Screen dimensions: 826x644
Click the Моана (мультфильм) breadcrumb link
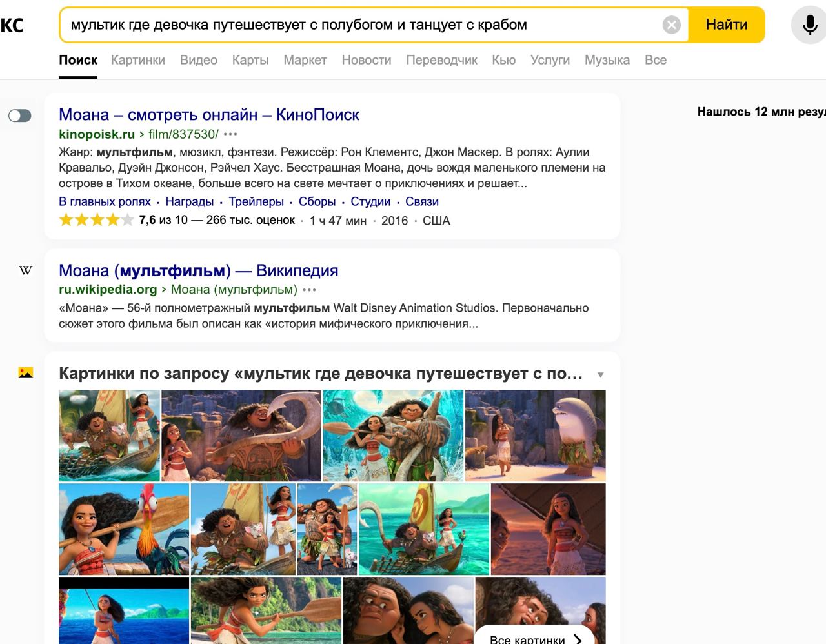click(234, 289)
